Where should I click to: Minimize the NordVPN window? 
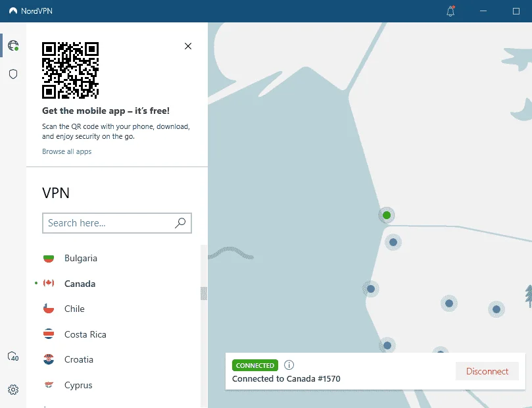(x=483, y=11)
